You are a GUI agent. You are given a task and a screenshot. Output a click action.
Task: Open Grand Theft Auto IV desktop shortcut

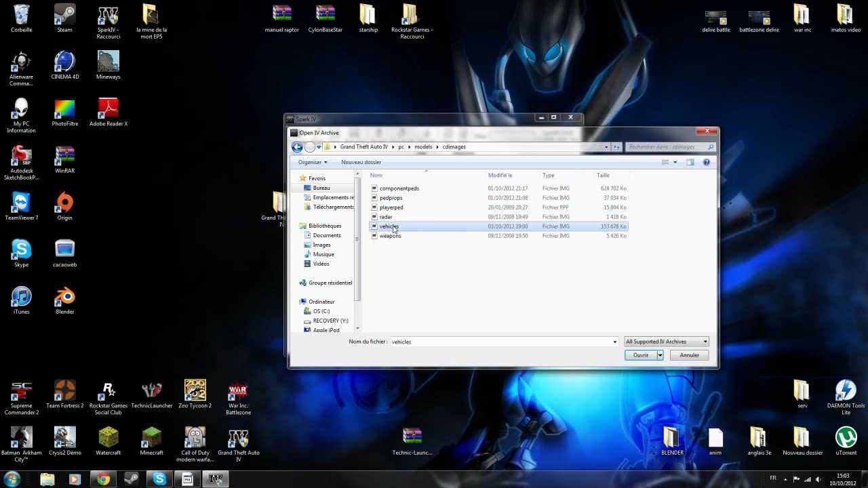click(x=239, y=445)
